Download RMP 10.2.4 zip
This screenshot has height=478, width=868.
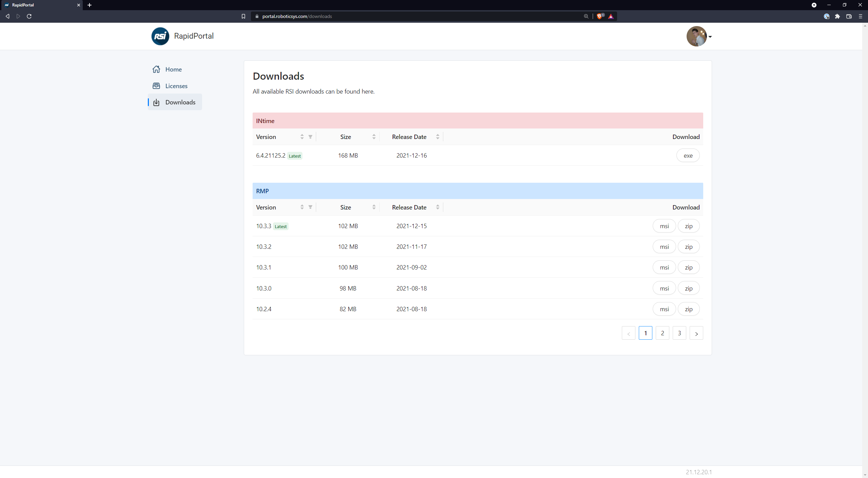(689, 309)
